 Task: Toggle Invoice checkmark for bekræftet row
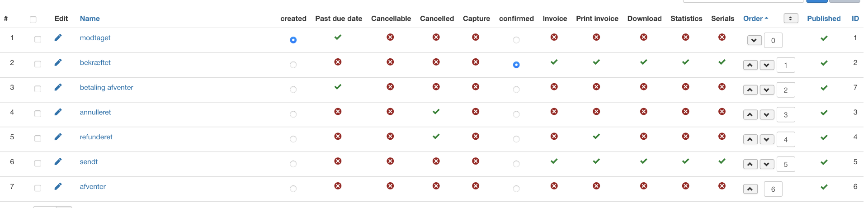click(x=554, y=62)
